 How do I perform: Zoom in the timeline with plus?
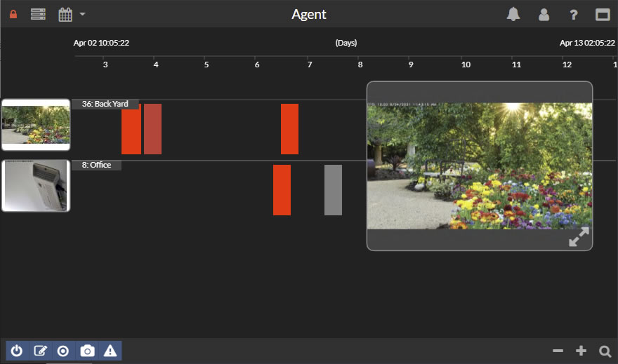(x=581, y=351)
